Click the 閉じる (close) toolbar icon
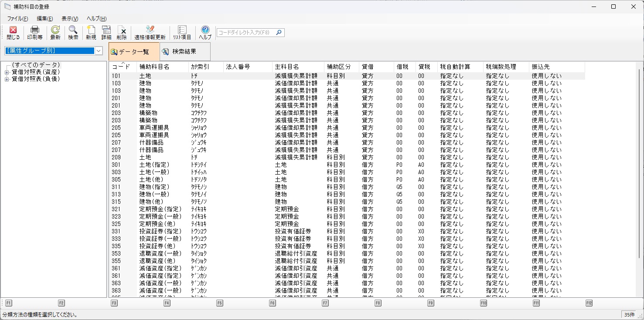The height and width of the screenshot is (320, 644). [x=13, y=33]
